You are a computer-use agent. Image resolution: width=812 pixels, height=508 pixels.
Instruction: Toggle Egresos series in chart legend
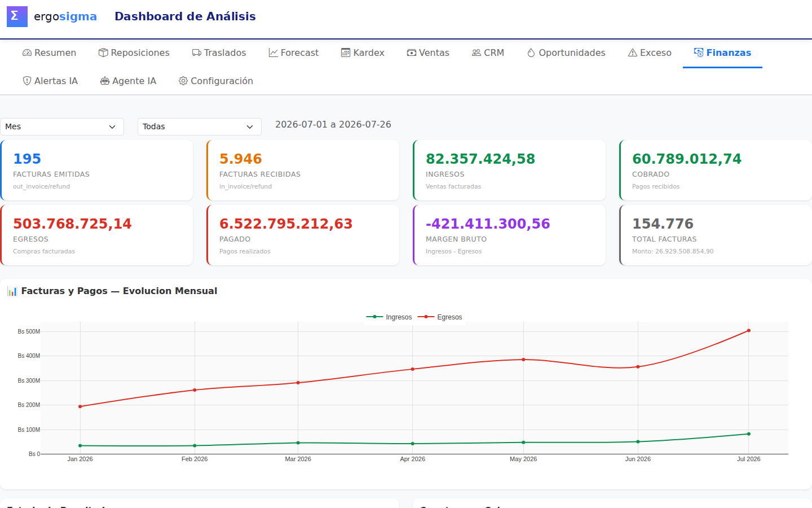[440, 317]
